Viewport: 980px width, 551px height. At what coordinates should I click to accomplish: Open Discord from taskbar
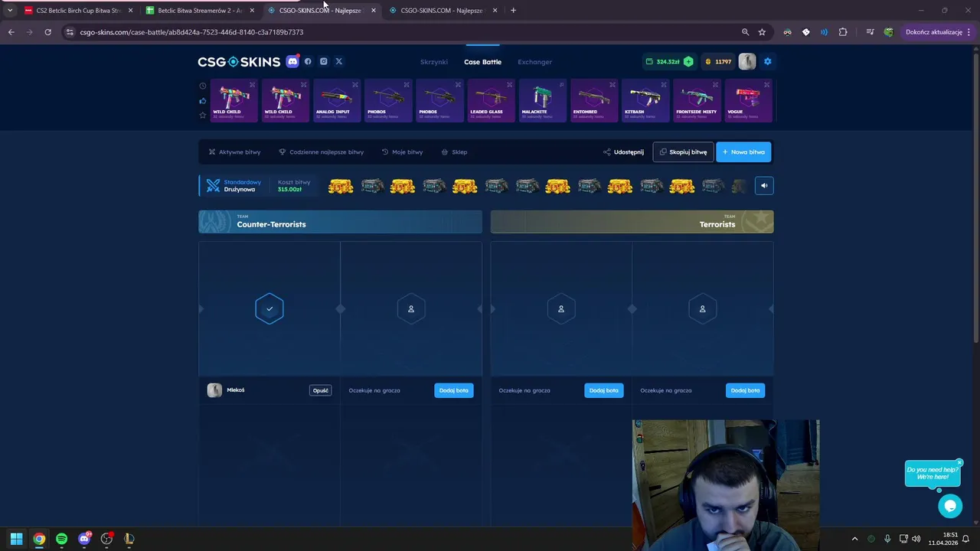(x=84, y=539)
